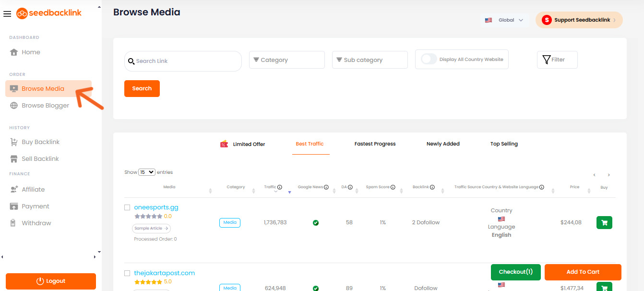The image size is (644, 291).
Task: Open Browse Blogger page
Action: (45, 106)
